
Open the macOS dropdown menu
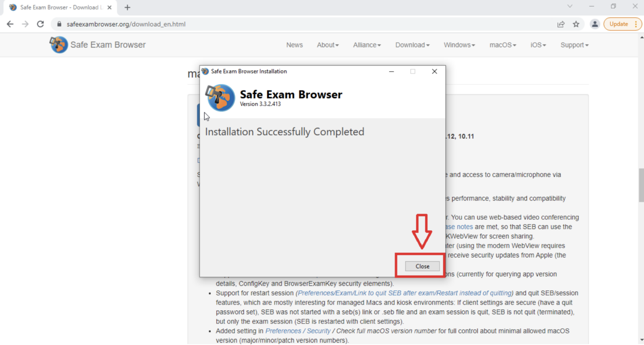(x=502, y=45)
